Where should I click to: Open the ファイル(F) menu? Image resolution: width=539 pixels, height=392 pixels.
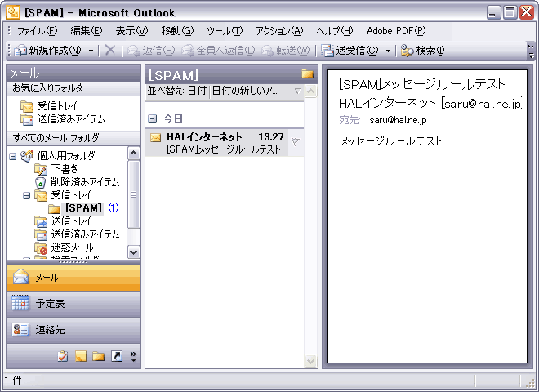[37, 31]
